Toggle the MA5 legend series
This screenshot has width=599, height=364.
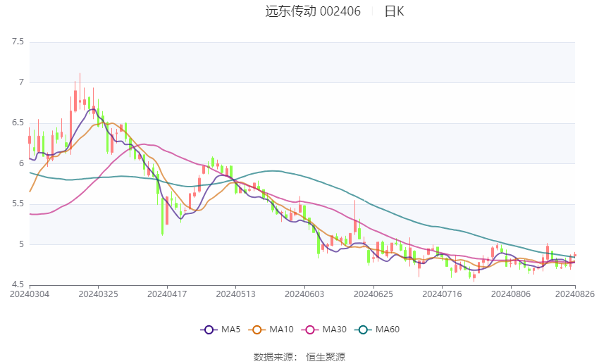pyautogui.click(x=221, y=330)
